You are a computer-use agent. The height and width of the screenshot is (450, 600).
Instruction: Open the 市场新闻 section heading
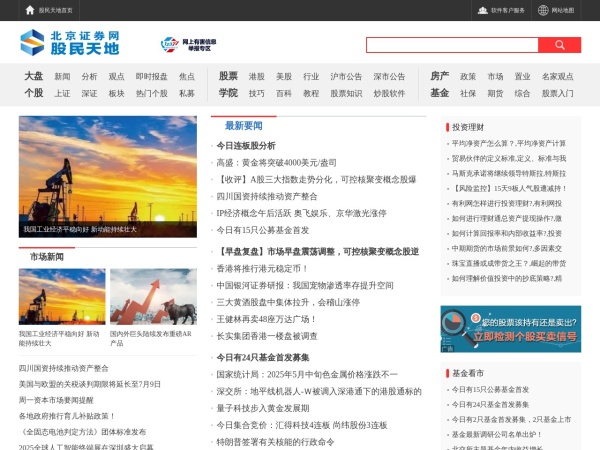point(47,257)
